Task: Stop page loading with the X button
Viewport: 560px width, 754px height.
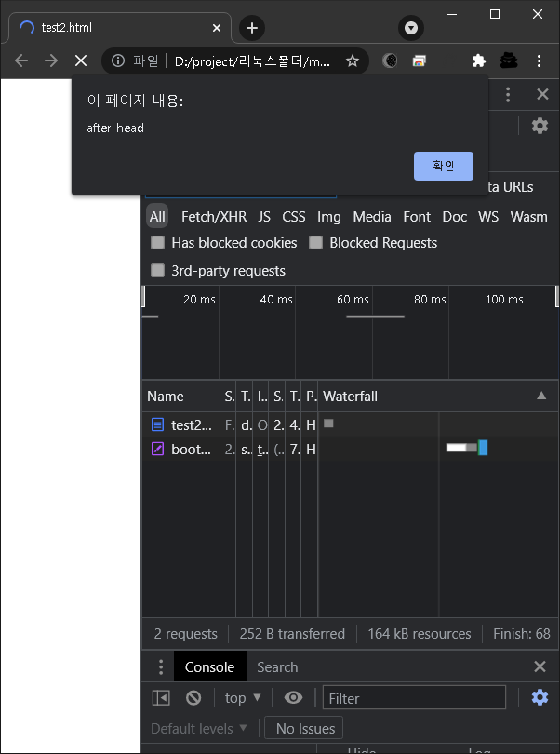Action: (80, 61)
